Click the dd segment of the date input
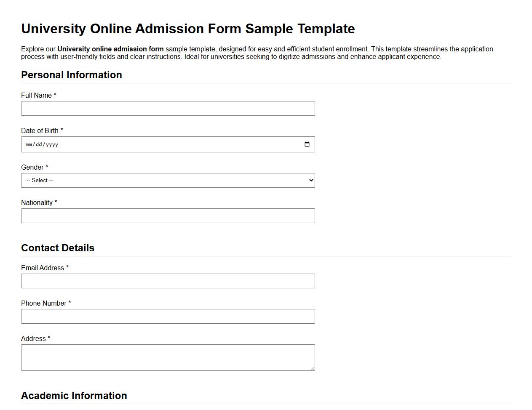The width and height of the screenshot is (532, 410). click(38, 144)
